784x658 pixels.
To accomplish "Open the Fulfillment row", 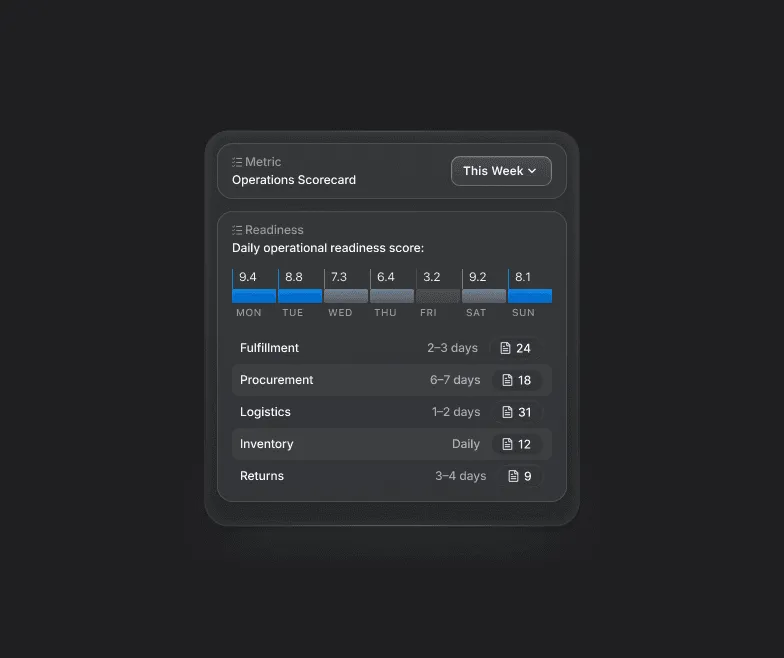I will pos(392,348).
